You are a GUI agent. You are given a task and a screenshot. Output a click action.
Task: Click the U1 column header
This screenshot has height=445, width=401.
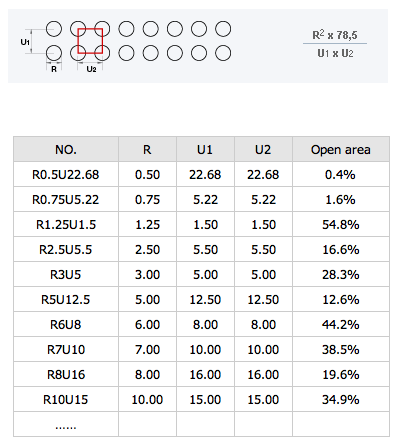pyautogui.click(x=205, y=149)
